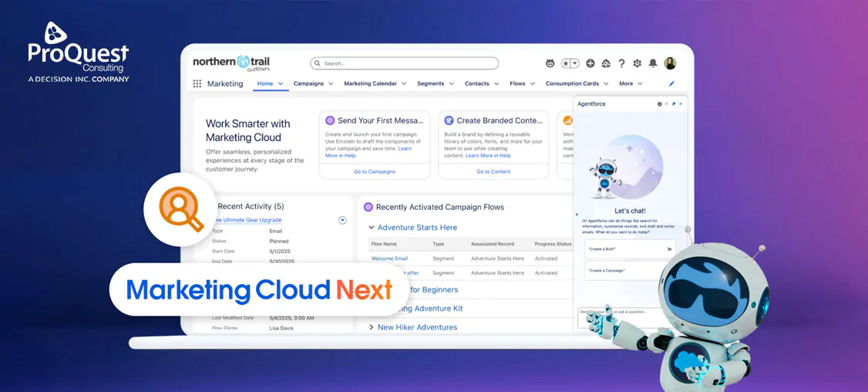868x392 pixels.
Task: Open the Contacts tab
Action: (476, 83)
